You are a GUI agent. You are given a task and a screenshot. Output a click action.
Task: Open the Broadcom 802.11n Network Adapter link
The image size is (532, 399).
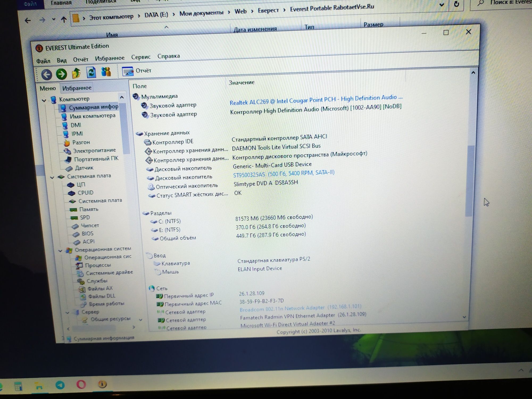[x=301, y=308]
